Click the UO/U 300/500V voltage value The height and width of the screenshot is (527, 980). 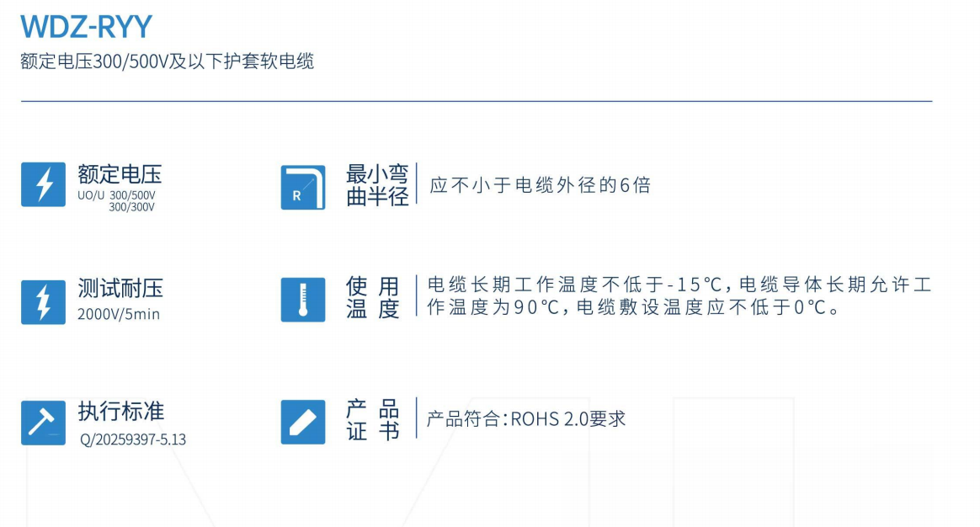click(116, 195)
